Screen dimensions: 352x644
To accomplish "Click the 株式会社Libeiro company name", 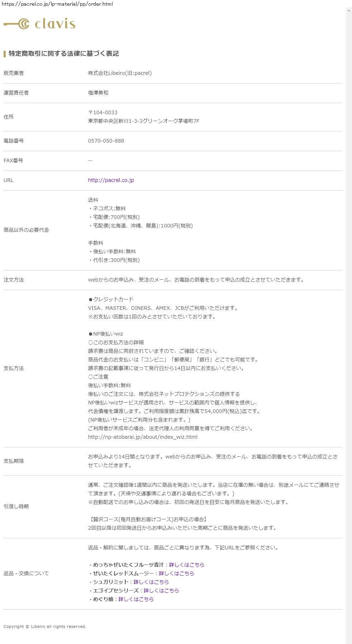I will 120,73.
